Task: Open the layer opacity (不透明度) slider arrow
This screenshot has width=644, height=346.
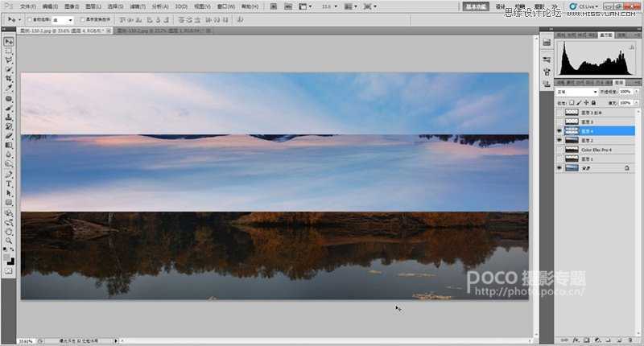Action: tap(636, 92)
